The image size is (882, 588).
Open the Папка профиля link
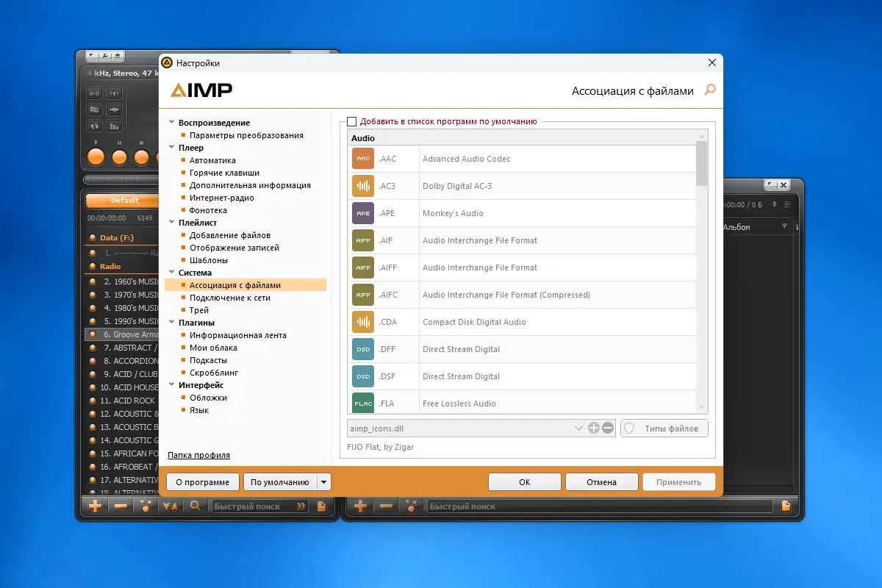click(x=198, y=456)
